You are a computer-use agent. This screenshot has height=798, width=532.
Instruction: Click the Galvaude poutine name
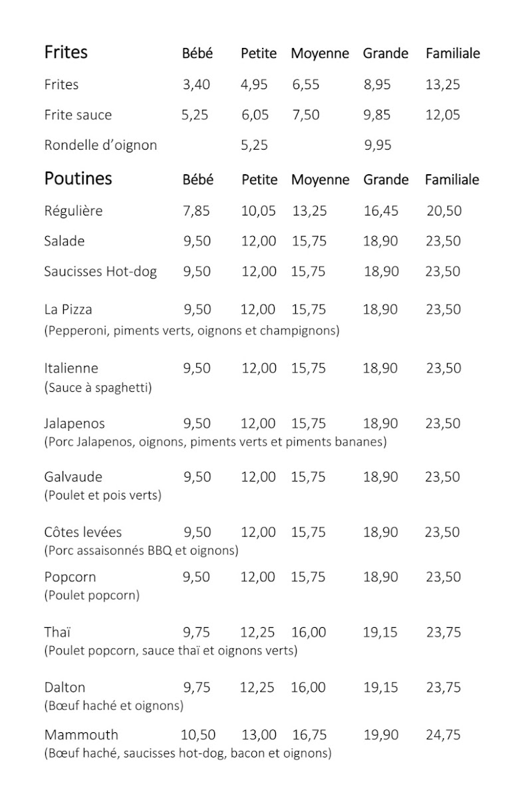(x=73, y=477)
